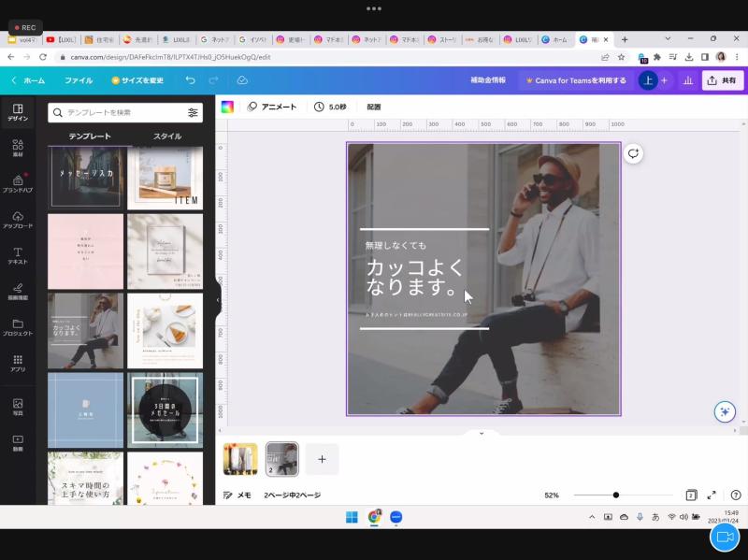This screenshot has height=560, width=748.
Task: Switch to the Templates tab
Action: pos(90,136)
